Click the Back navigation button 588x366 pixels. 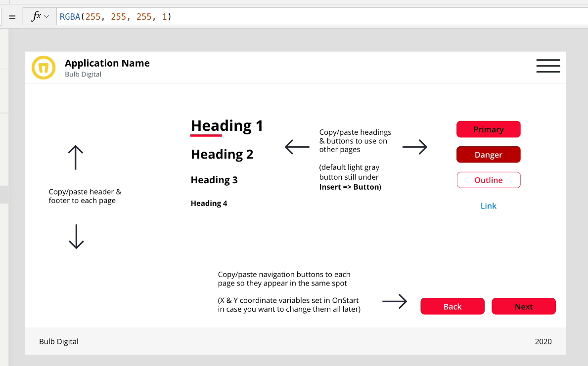(x=452, y=306)
